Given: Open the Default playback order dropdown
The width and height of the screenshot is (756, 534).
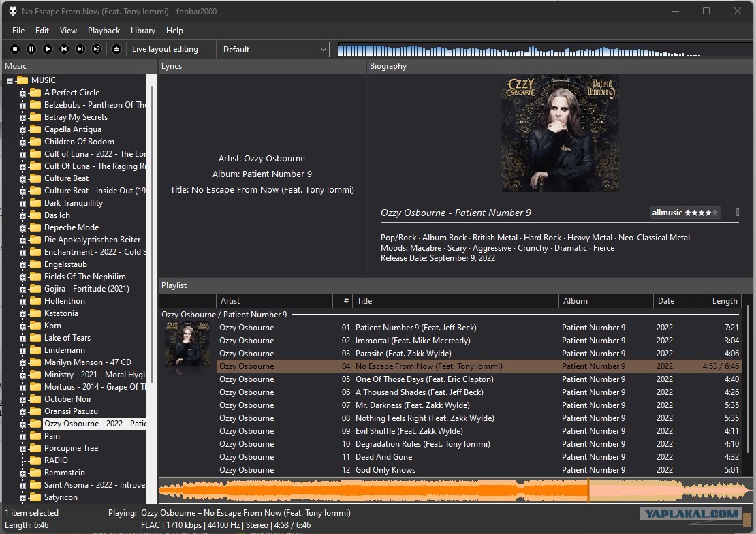Looking at the screenshot, I should [275, 50].
